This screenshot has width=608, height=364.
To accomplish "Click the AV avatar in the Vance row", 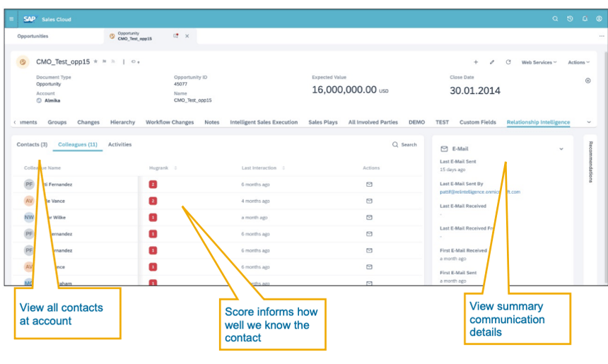I will coord(29,201).
